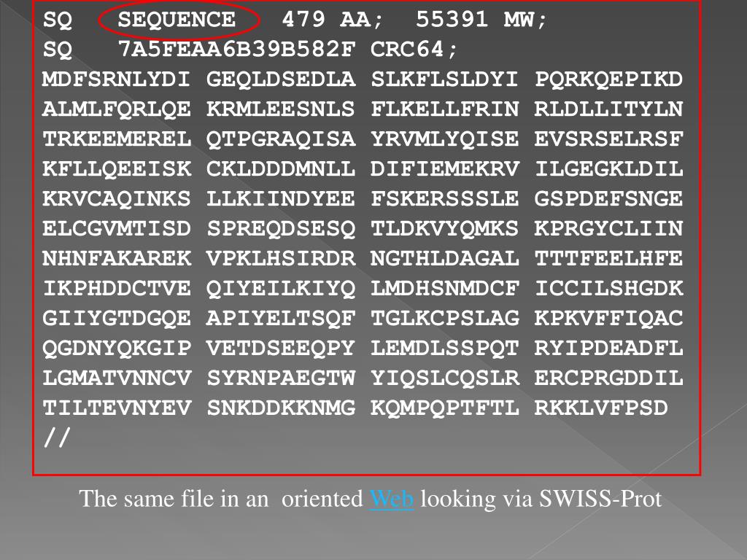Click sequence block DIFIEMEKRV

[x=445, y=169]
